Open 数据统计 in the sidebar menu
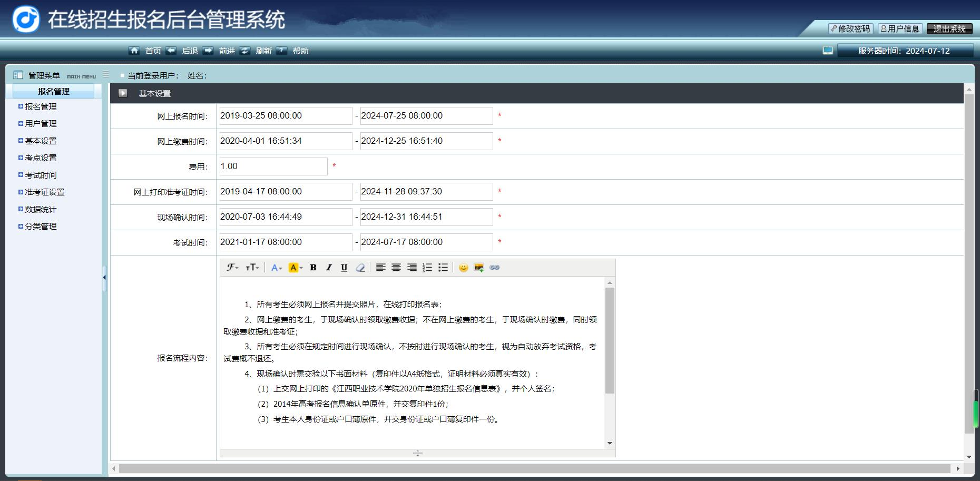This screenshot has height=481, width=980. pos(41,209)
